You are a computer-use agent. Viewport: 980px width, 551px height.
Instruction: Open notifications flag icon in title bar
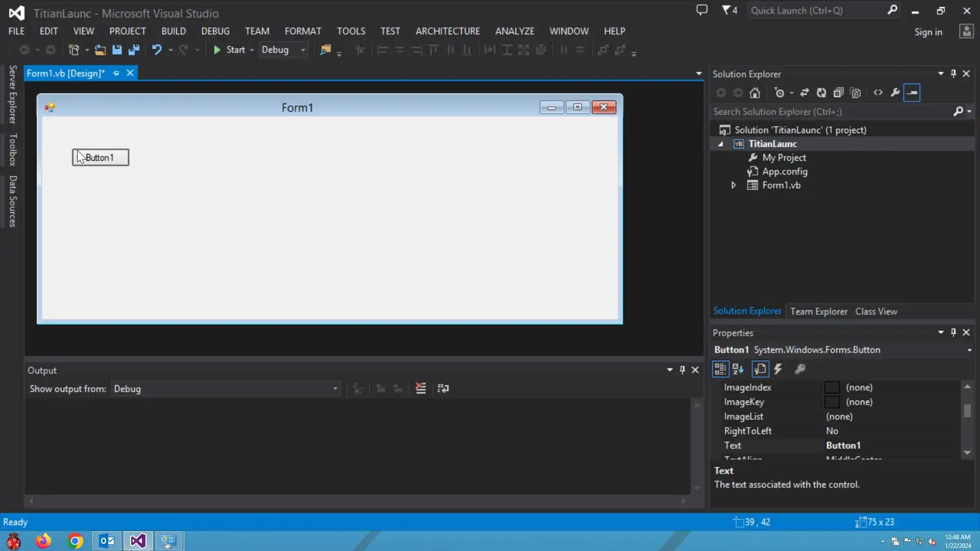pyautogui.click(x=729, y=10)
